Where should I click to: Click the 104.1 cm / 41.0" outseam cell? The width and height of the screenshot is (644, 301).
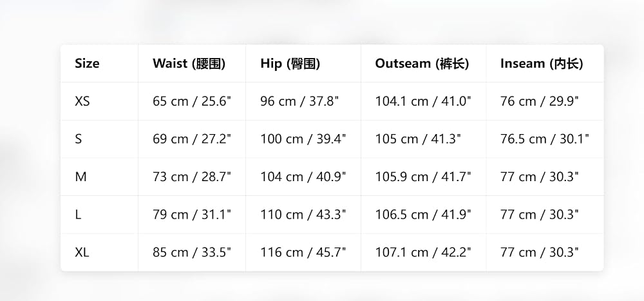423,101
